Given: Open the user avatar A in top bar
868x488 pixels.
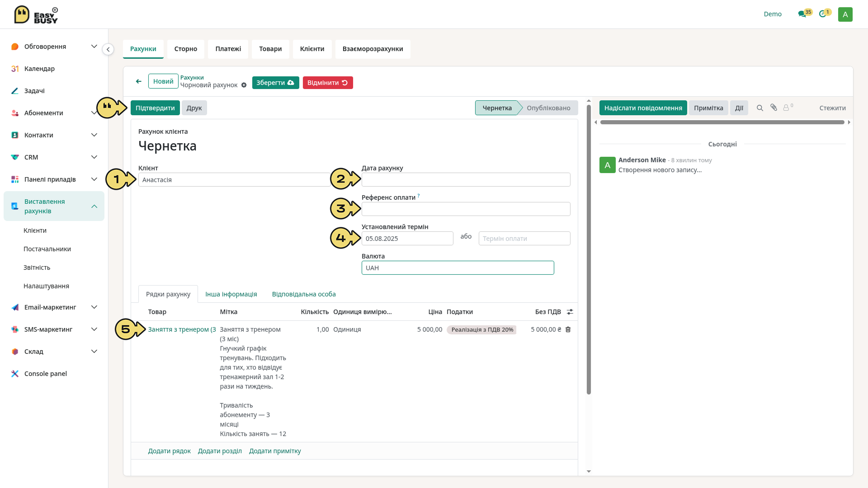Looking at the screenshot, I should pos(845,14).
